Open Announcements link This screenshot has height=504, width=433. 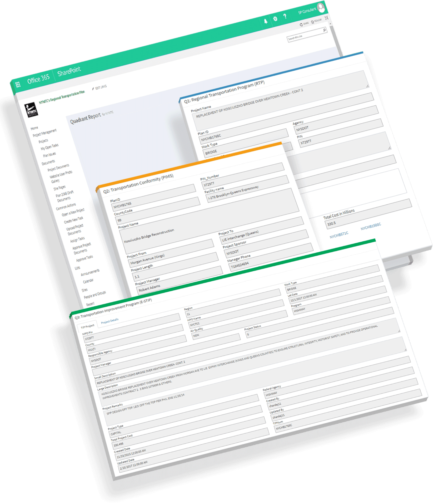[90, 272]
